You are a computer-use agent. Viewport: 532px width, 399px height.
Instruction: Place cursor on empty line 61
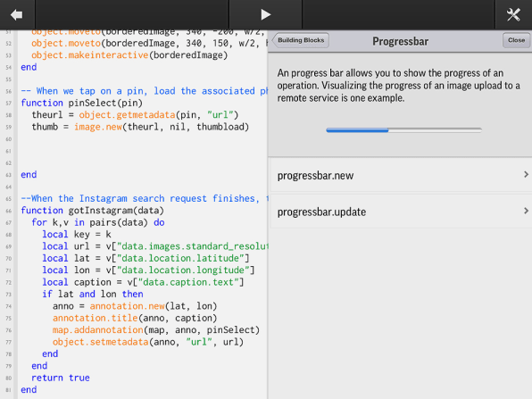[143, 151]
